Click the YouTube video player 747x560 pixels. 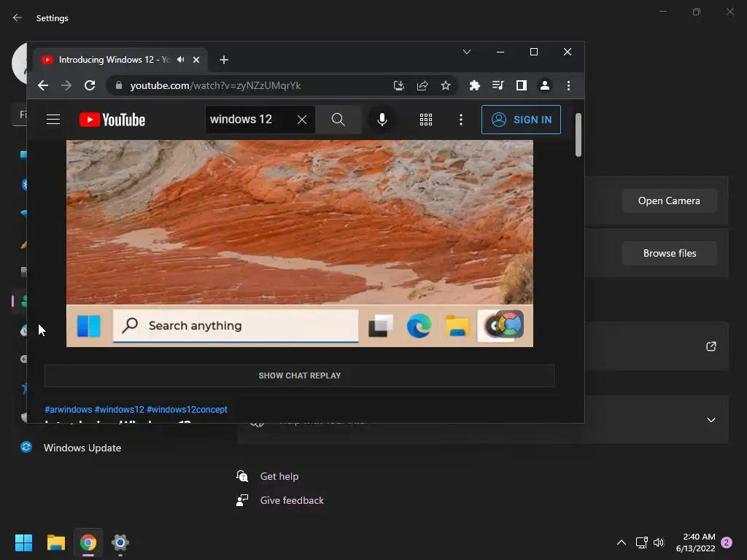coord(300,244)
